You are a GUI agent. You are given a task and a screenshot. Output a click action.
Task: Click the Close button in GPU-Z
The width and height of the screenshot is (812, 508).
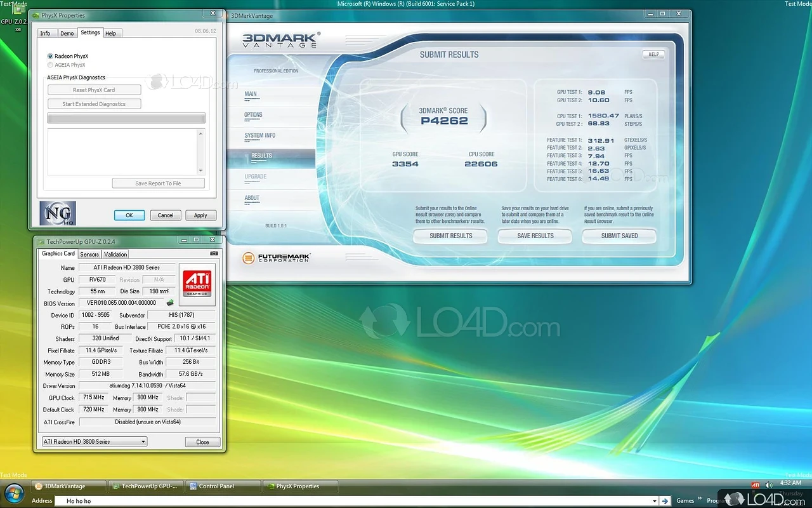click(x=202, y=442)
